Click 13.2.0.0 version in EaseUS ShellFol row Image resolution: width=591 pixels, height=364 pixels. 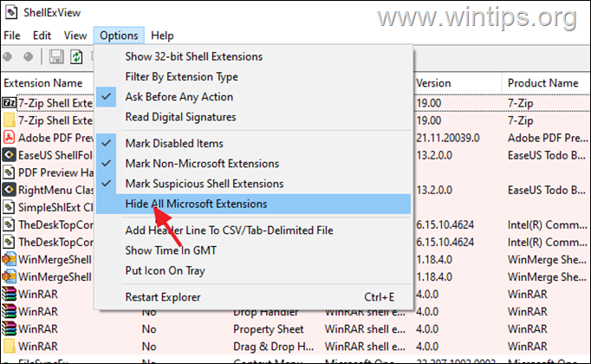[434, 155]
